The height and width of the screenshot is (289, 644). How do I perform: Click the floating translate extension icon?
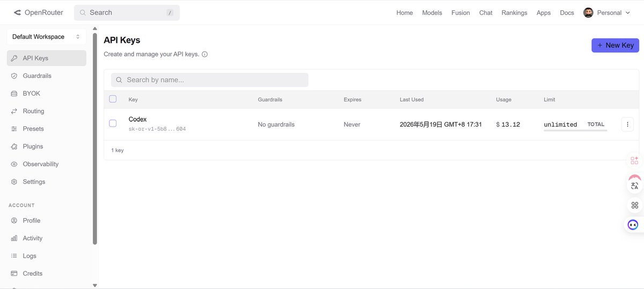635,186
